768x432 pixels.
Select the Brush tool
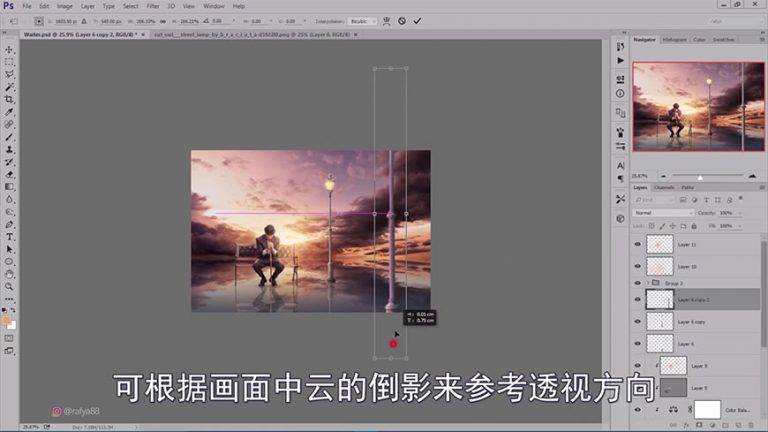9,137
